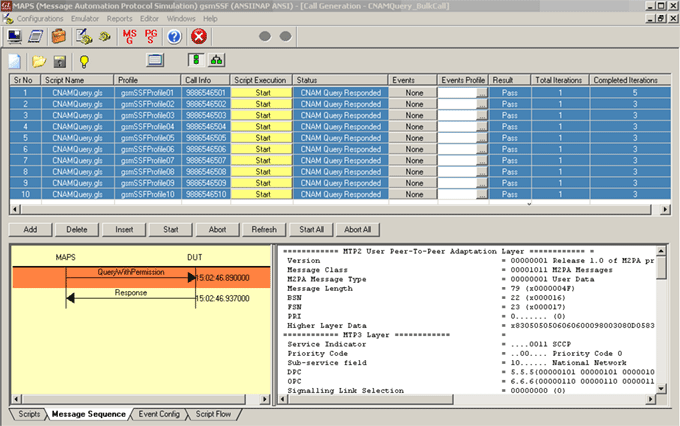
Task: Click the new document icon
Action: (x=15, y=62)
